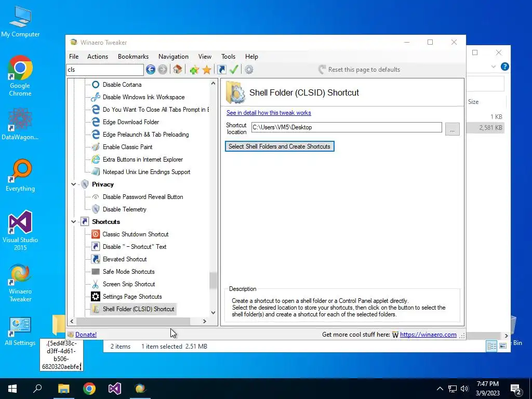Click Reset this page to defaults
Screen dimensions: 532x399
[x=360, y=70]
